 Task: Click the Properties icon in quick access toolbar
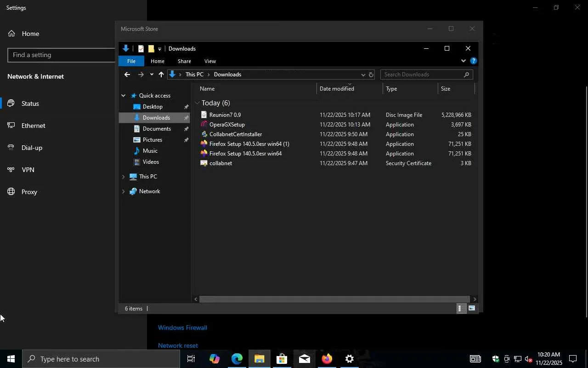pyautogui.click(x=141, y=49)
